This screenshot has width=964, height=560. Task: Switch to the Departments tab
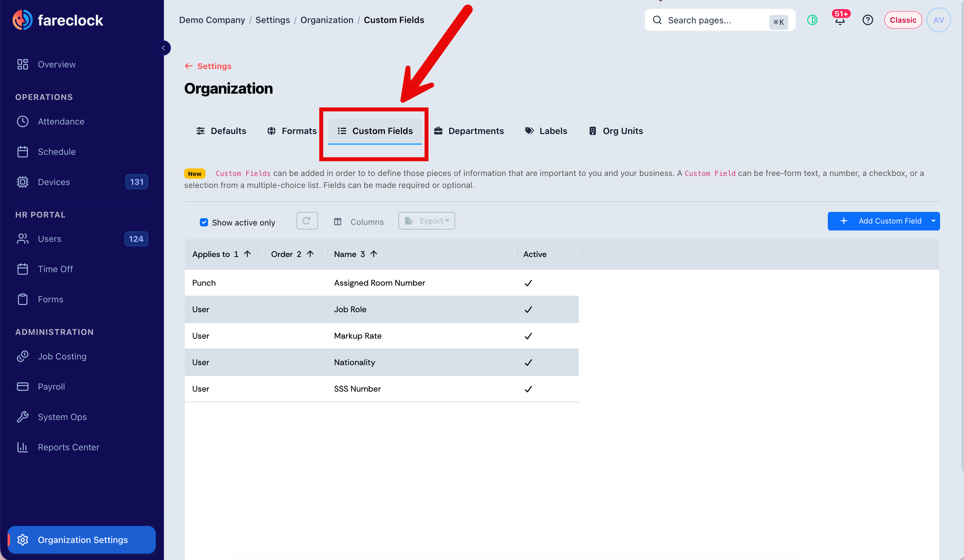tap(469, 131)
